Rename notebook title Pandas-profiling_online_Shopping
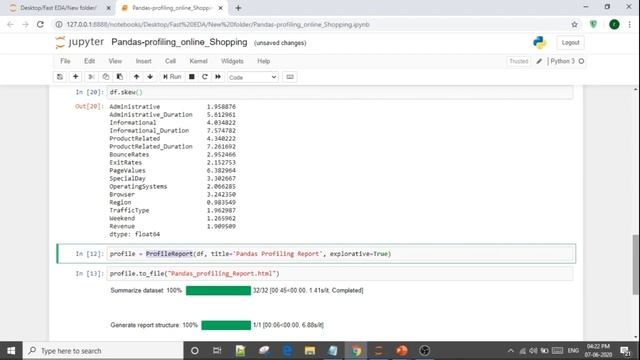Viewport: 640px width, 360px height. [x=179, y=42]
